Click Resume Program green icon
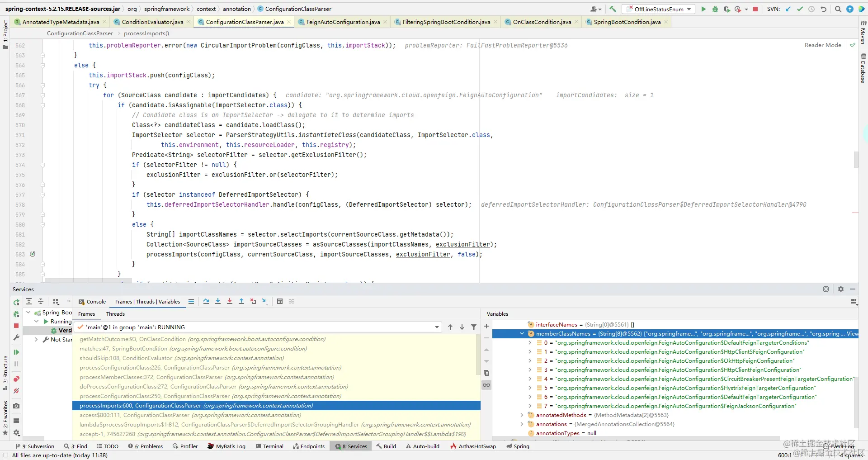 coord(16,352)
